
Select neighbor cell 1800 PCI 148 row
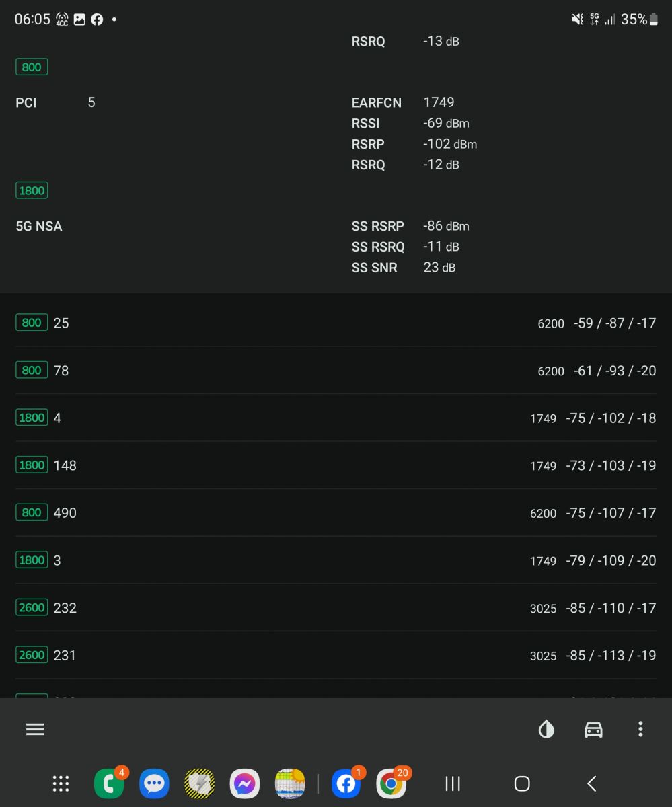tap(336, 465)
